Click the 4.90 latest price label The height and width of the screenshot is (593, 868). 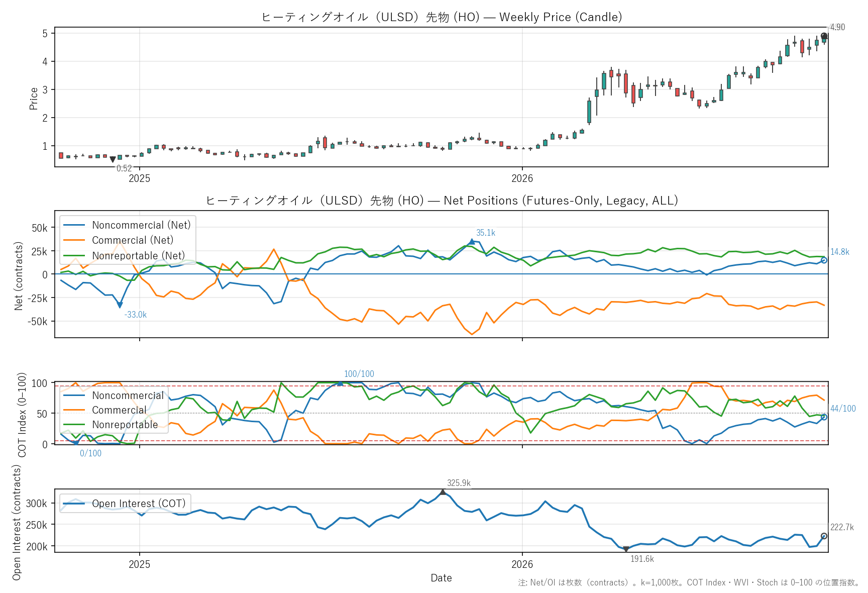[837, 27]
